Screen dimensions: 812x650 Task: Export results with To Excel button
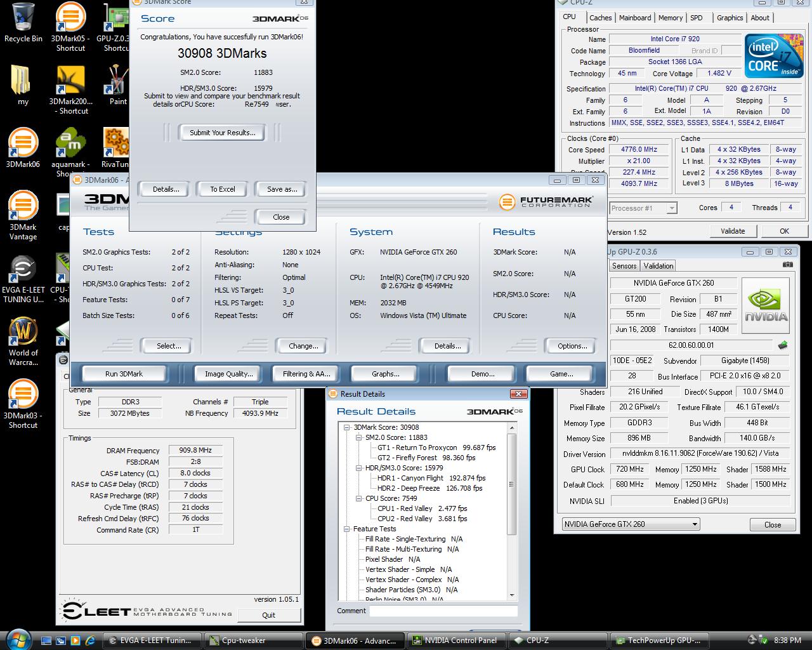223,189
